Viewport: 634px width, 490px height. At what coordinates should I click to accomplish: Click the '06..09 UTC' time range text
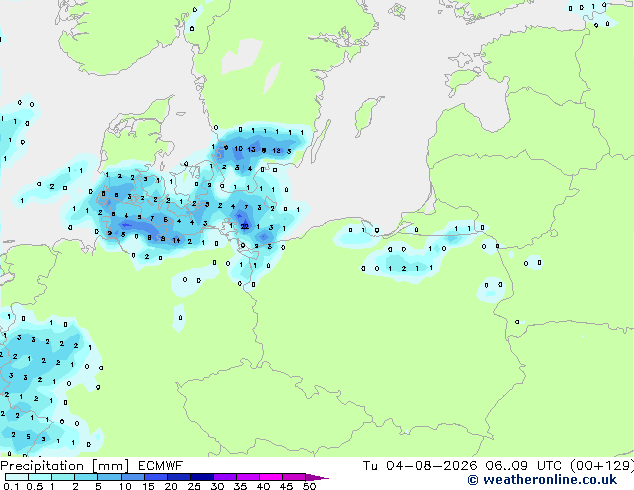click(524, 466)
